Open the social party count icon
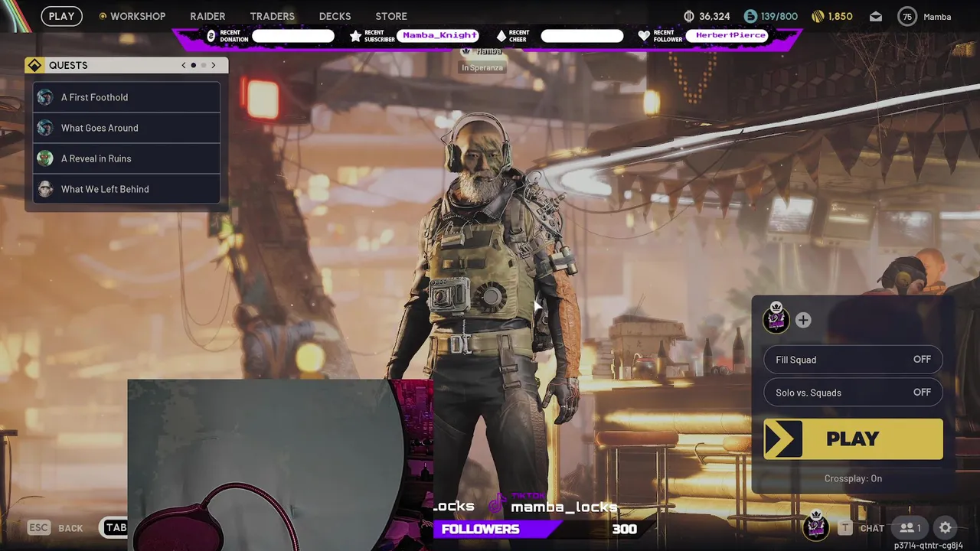The image size is (980, 551). tap(910, 527)
